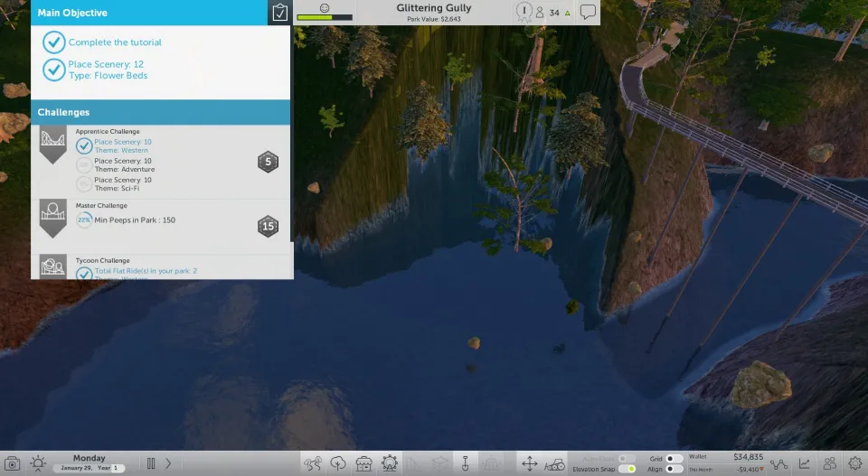Select the terrain shovel tool
Viewport: 868px width, 476px height.
(x=466, y=463)
